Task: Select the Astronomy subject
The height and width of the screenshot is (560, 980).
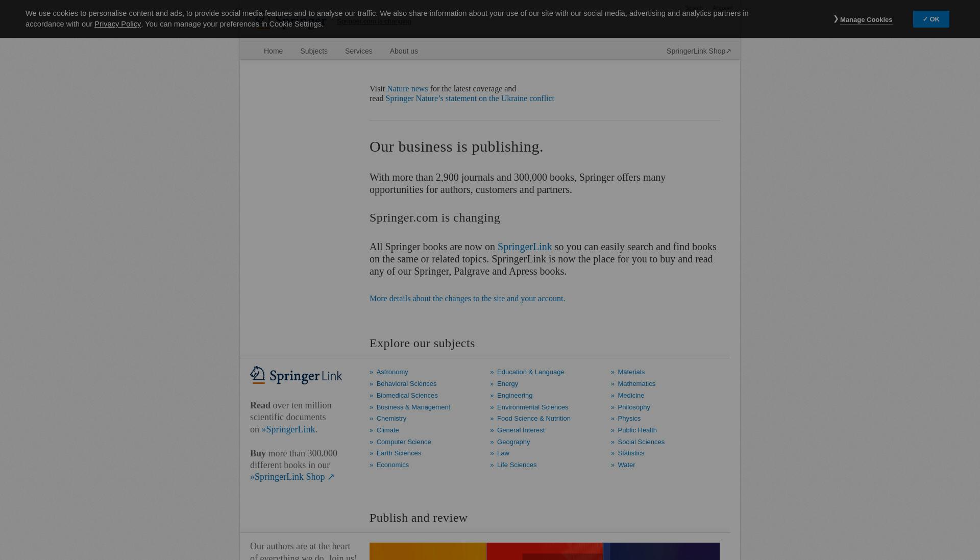Action: coord(392,372)
